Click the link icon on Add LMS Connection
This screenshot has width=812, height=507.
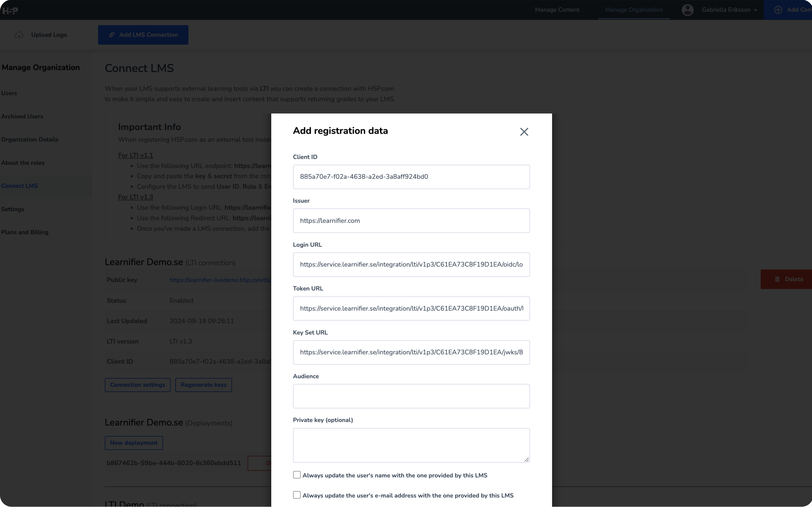pos(112,35)
